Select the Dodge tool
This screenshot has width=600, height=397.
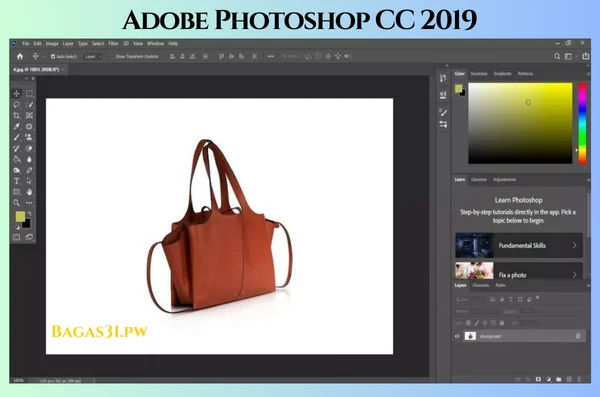(x=16, y=170)
